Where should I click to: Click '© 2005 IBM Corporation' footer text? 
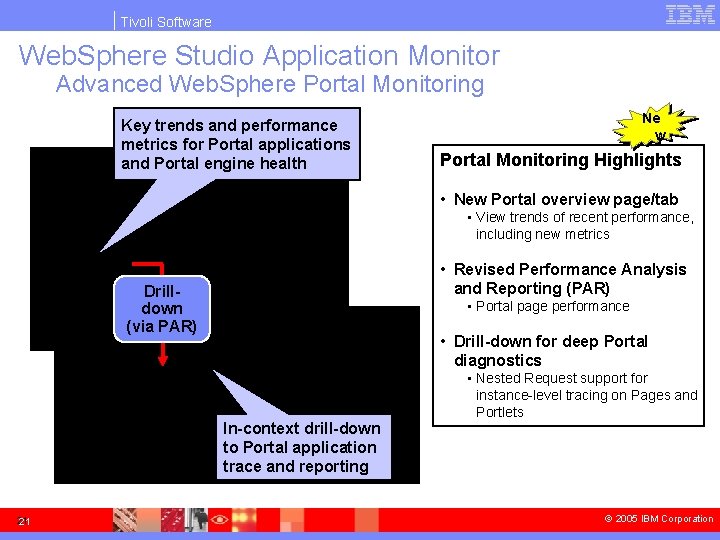pos(659,519)
